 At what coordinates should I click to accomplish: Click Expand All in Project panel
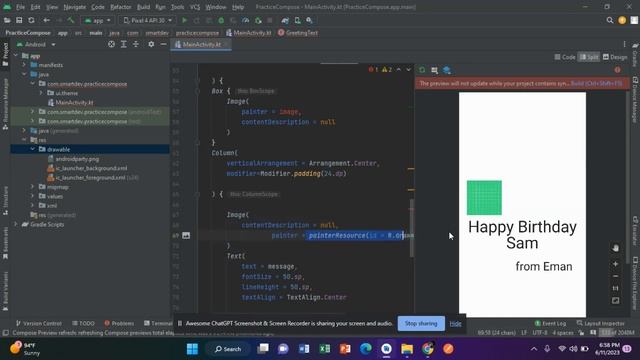[x=123, y=44]
